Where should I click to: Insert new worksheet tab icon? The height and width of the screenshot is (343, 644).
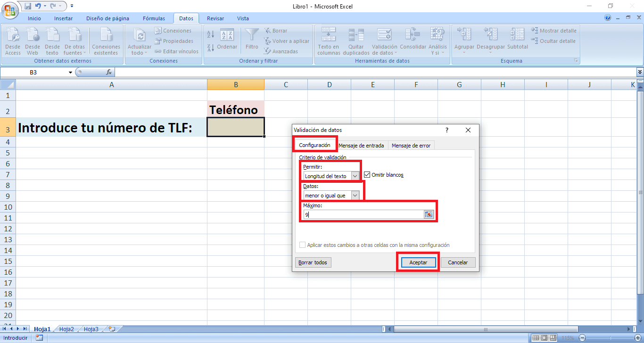(x=111, y=329)
